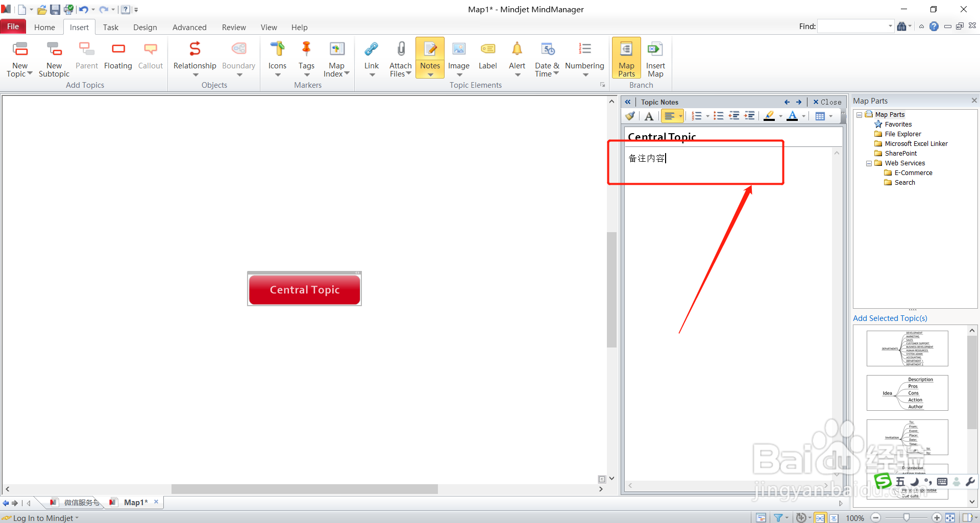Go to previous topic note arrow
Screen dimensions: 980x523
(x=787, y=102)
